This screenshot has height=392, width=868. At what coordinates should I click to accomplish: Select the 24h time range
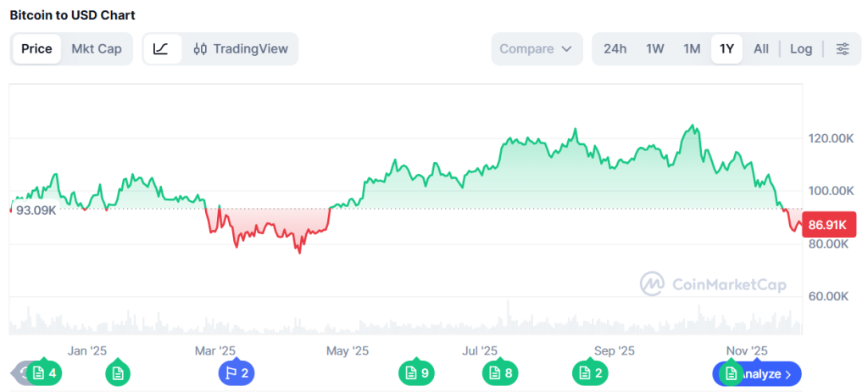(x=615, y=49)
